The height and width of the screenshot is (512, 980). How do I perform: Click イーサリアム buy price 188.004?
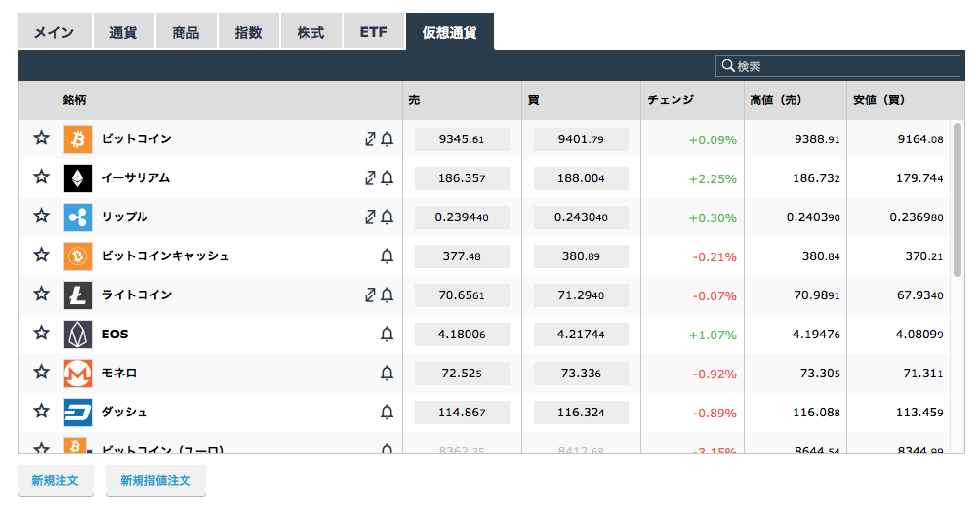coord(581,177)
